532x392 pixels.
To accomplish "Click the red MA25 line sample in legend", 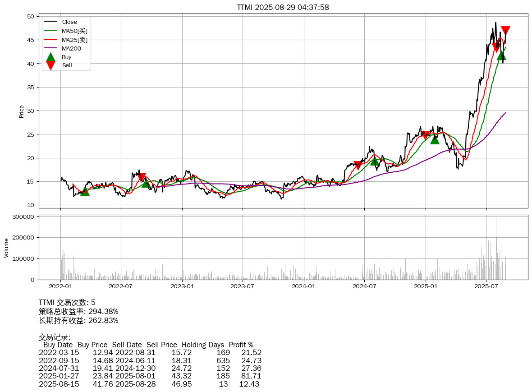I will click(x=50, y=40).
